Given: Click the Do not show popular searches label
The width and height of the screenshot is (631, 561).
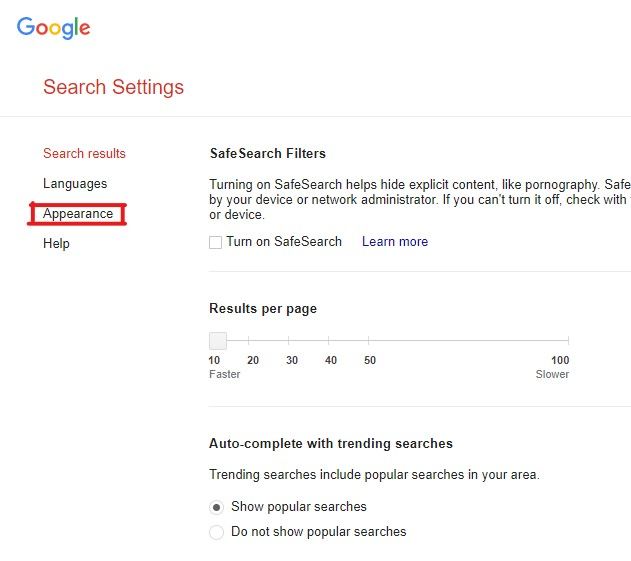Looking at the screenshot, I should [318, 532].
